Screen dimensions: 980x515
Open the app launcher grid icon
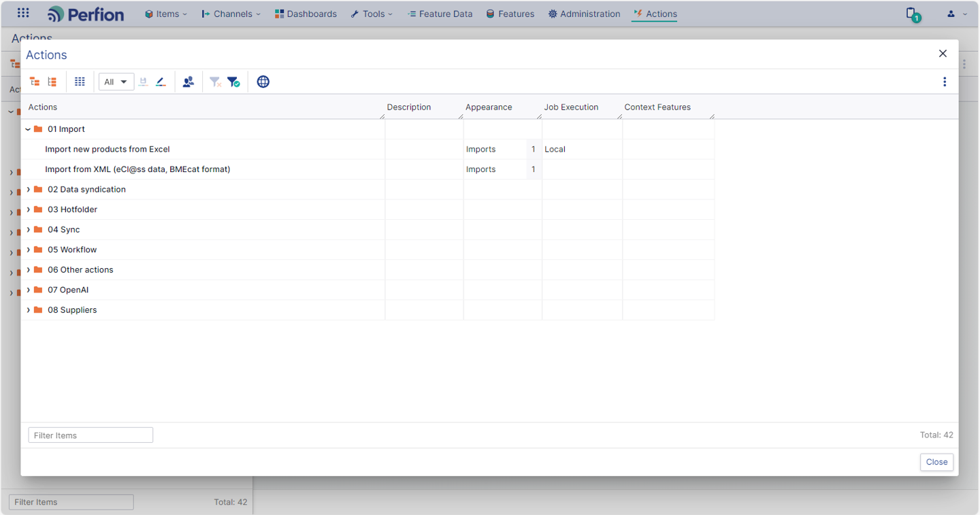point(23,13)
